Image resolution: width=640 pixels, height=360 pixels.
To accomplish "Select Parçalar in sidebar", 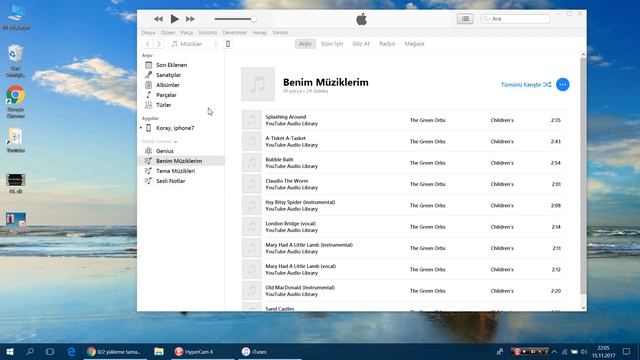I will coord(181,95).
